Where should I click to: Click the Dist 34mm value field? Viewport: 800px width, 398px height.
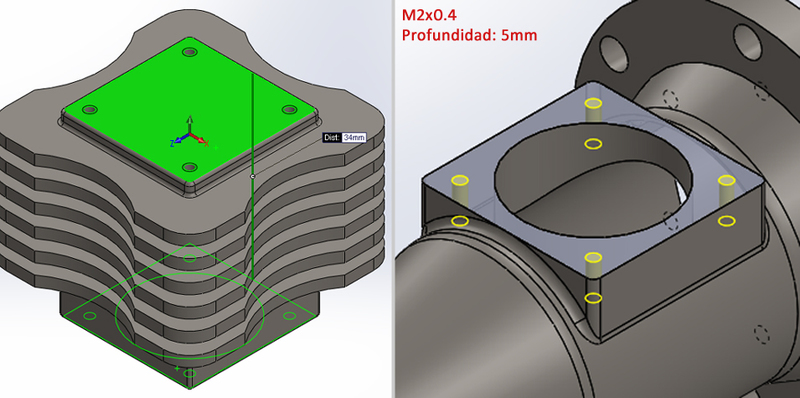coord(354,137)
